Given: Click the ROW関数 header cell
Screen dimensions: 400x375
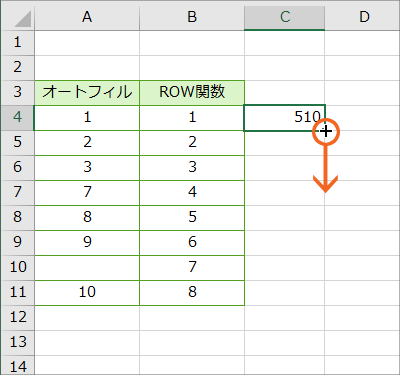Looking at the screenshot, I should click(192, 93).
